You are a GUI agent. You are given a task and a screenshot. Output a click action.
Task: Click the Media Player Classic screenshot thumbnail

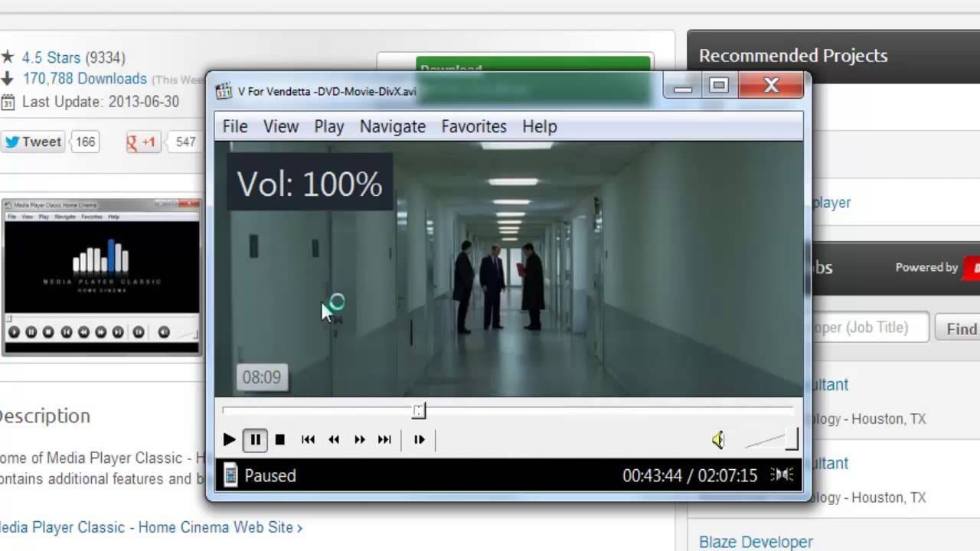pos(101,277)
